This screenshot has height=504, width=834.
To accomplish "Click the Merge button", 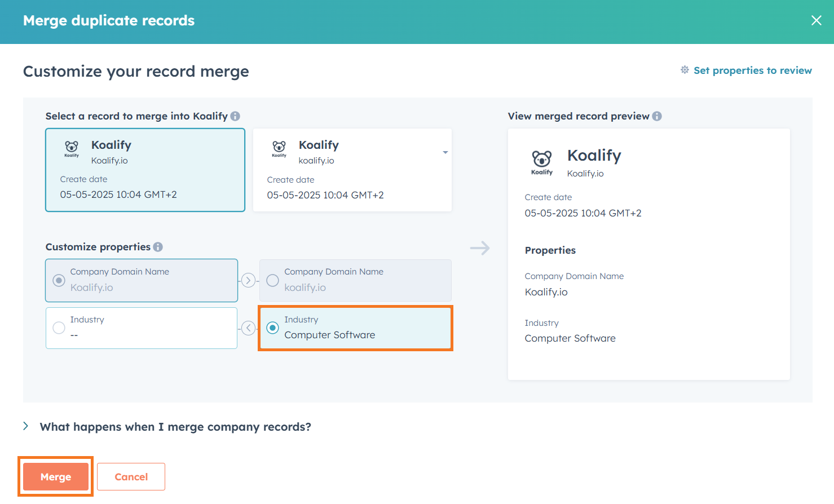I will (x=55, y=476).
